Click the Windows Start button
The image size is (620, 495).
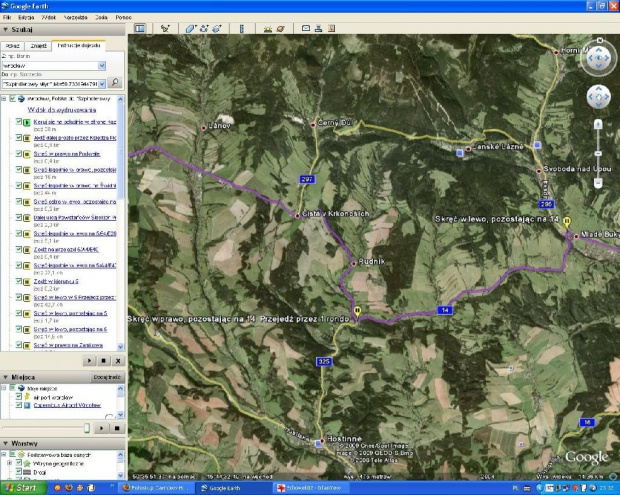pos(23,488)
